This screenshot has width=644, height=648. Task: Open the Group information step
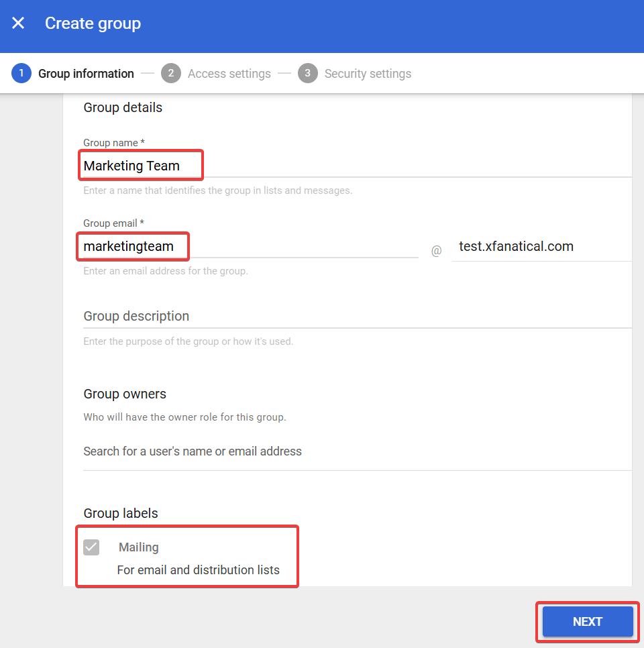pyautogui.click(x=86, y=74)
